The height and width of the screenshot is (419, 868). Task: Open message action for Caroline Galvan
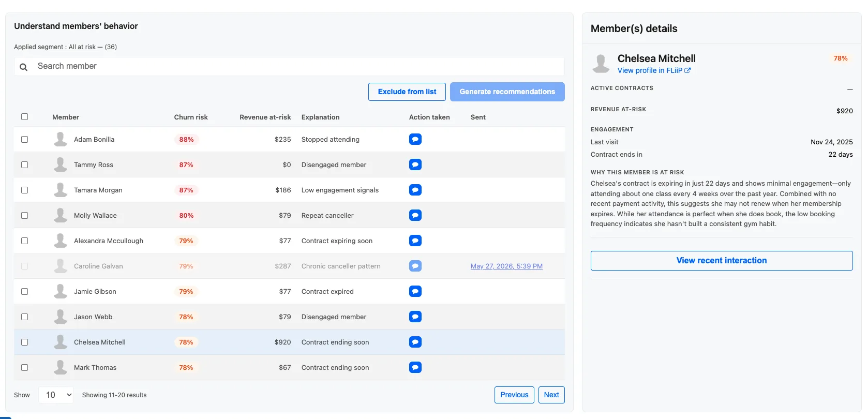(415, 266)
